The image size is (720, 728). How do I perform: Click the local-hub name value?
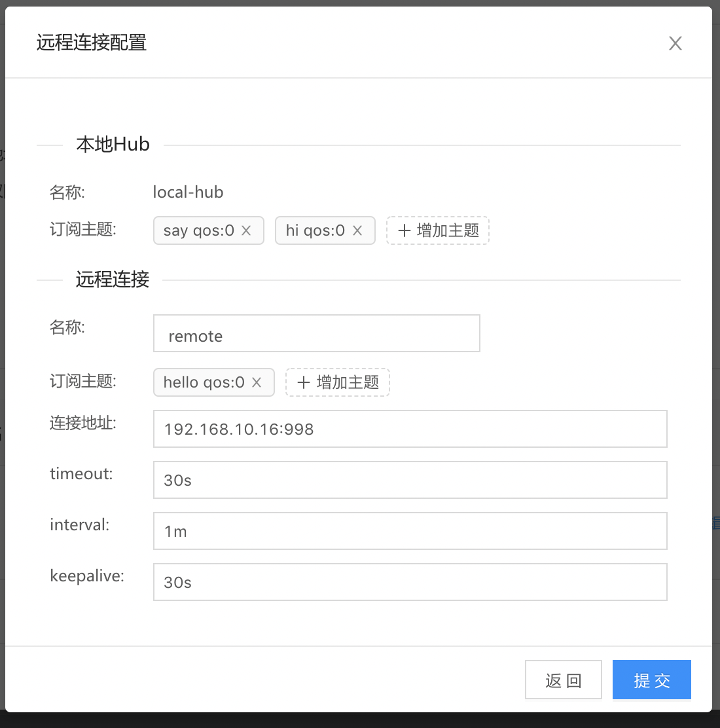(x=188, y=192)
